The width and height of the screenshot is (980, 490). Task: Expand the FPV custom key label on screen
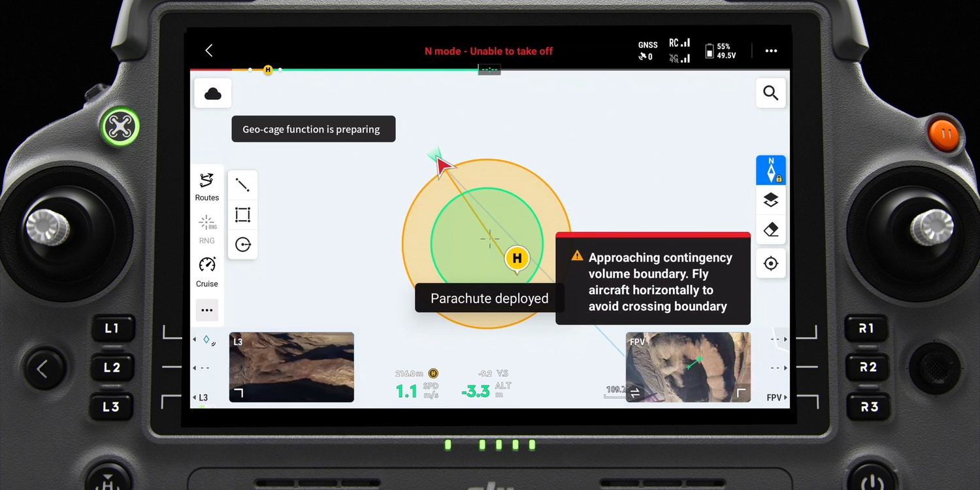tap(777, 397)
